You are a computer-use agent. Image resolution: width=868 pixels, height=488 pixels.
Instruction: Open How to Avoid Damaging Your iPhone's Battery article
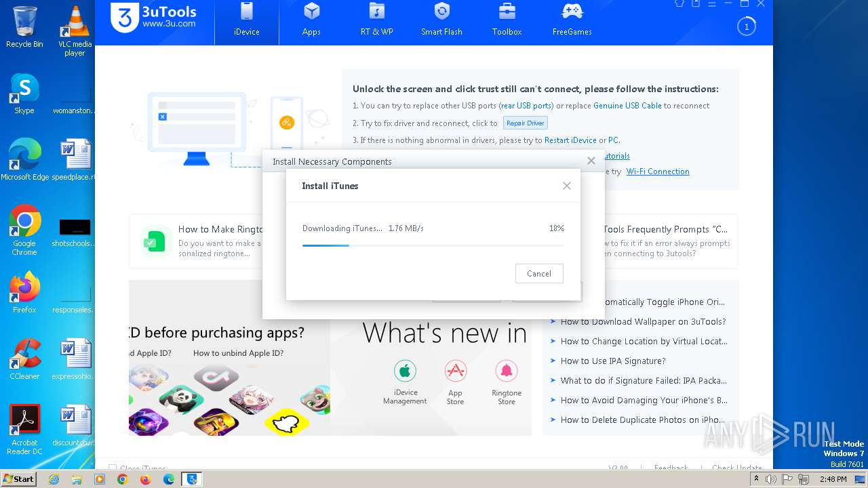click(644, 401)
